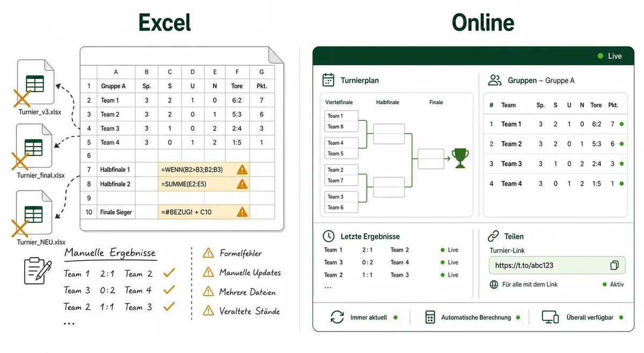
Task: Click the Viertelfinale column label
Action: click(x=339, y=102)
